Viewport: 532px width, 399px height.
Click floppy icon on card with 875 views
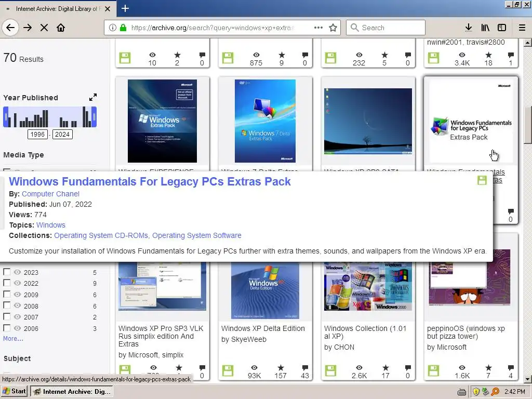tap(228, 58)
